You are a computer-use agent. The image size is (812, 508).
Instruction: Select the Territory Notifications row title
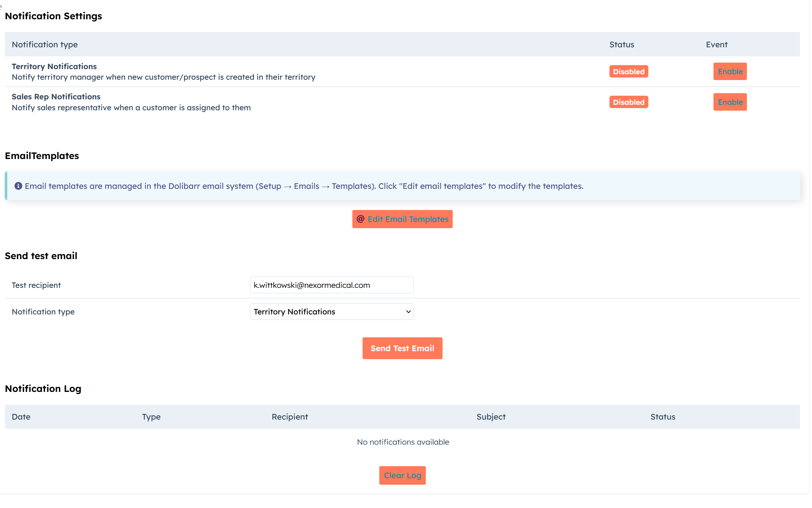(x=54, y=66)
